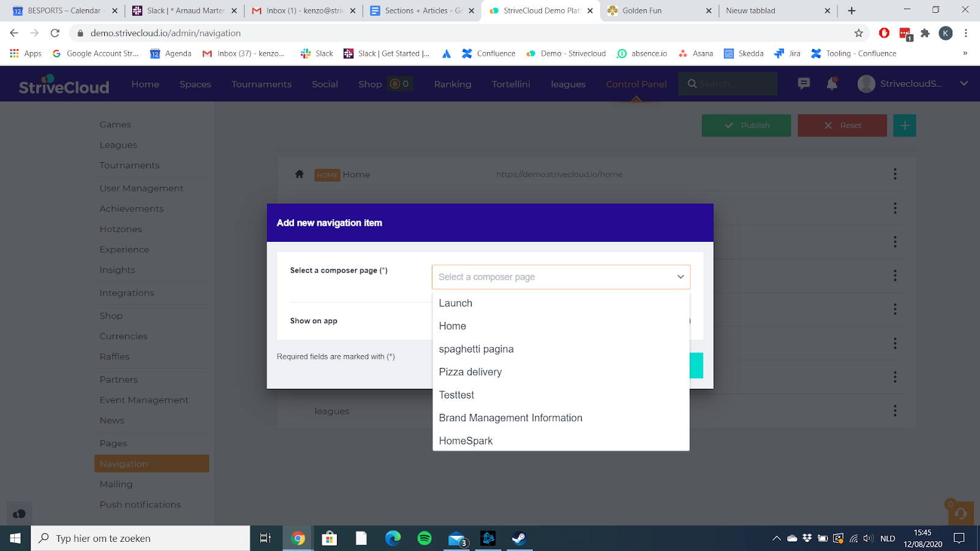Click the green Publish button

(746, 126)
